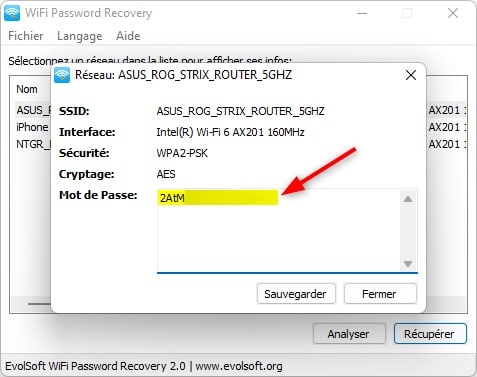Viewport: 477px width, 377px height.
Task: Save the password with Sauvegarder
Action: click(296, 294)
